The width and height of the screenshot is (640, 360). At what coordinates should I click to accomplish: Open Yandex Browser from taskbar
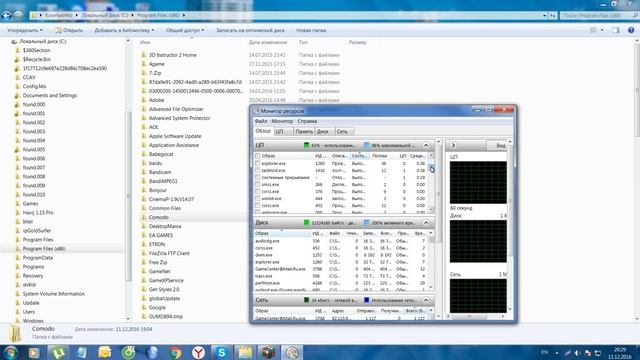pyautogui.click(x=198, y=352)
